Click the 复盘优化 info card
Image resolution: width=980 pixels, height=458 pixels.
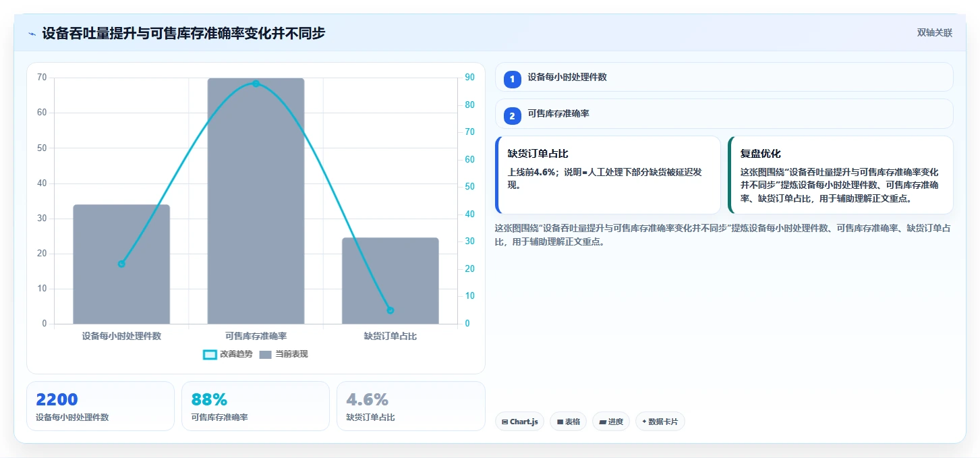click(x=840, y=175)
